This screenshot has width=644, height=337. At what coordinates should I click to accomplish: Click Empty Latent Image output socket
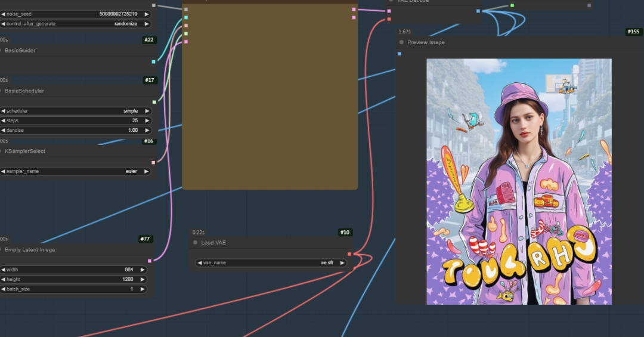tap(150, 261)
